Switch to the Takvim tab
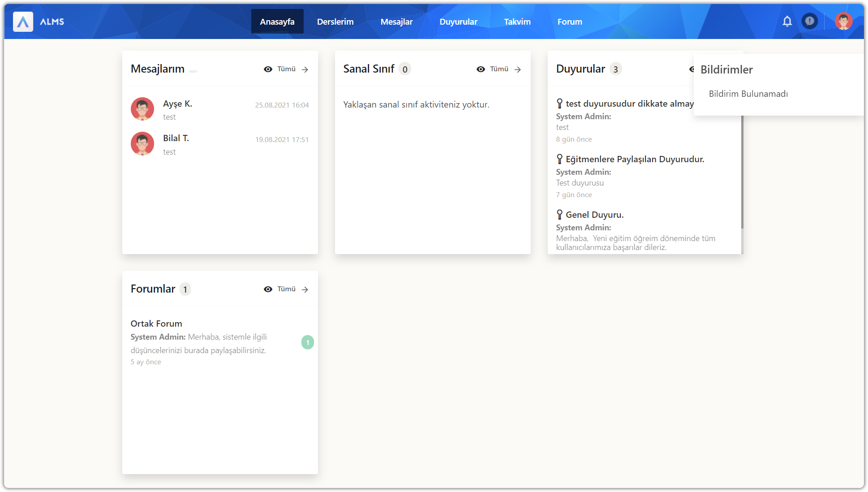Image resolution: width=868 pixels, height=492 pixels. click(x=517, y=22)
